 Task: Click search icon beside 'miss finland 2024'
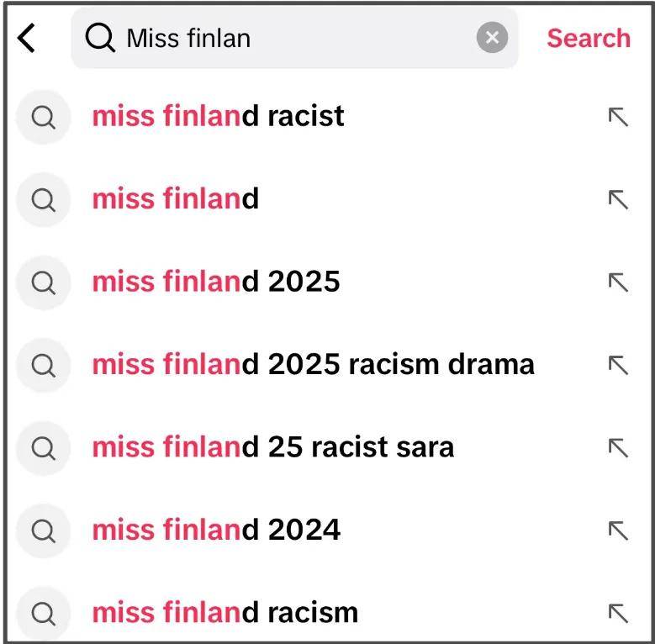coord(43,530)
